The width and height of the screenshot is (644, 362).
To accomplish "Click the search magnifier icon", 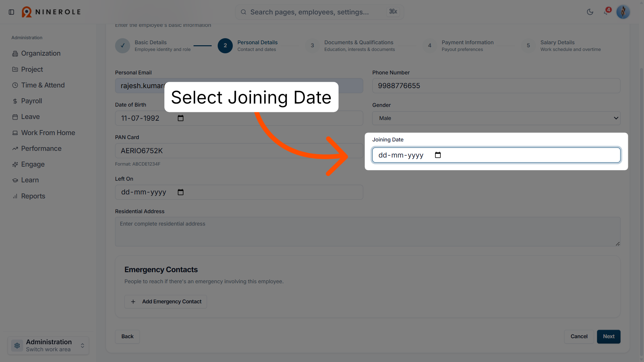I will point(244,12).
